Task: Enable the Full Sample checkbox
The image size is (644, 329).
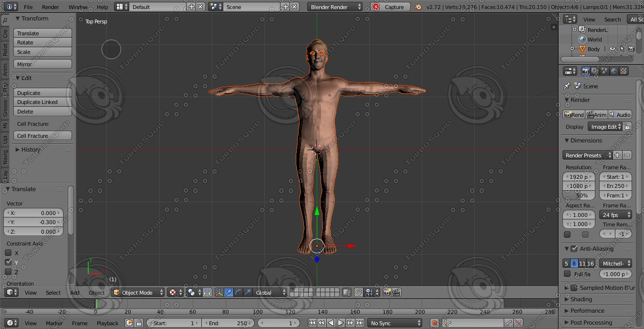Action: tap(567, 274)
